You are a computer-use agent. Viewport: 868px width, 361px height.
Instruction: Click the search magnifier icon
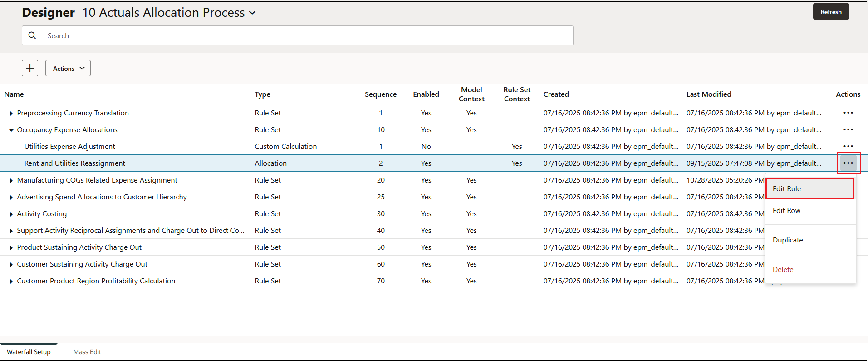coord(32,35)
